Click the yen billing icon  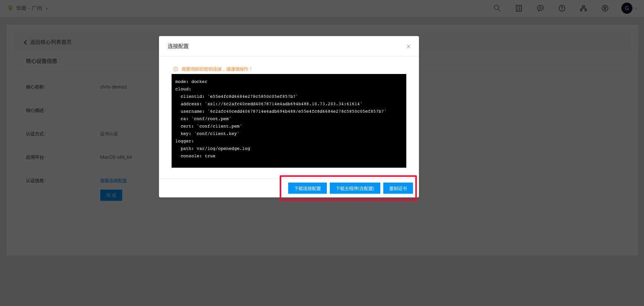[605, 8]
